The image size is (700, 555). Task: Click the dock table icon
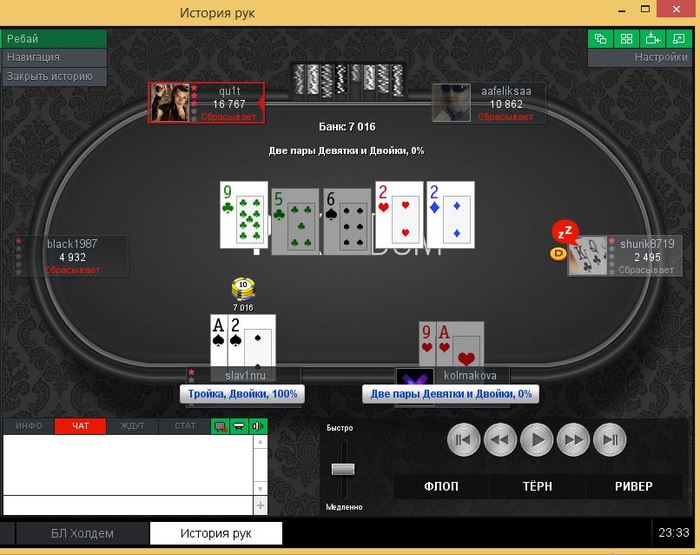click(652, 39)
